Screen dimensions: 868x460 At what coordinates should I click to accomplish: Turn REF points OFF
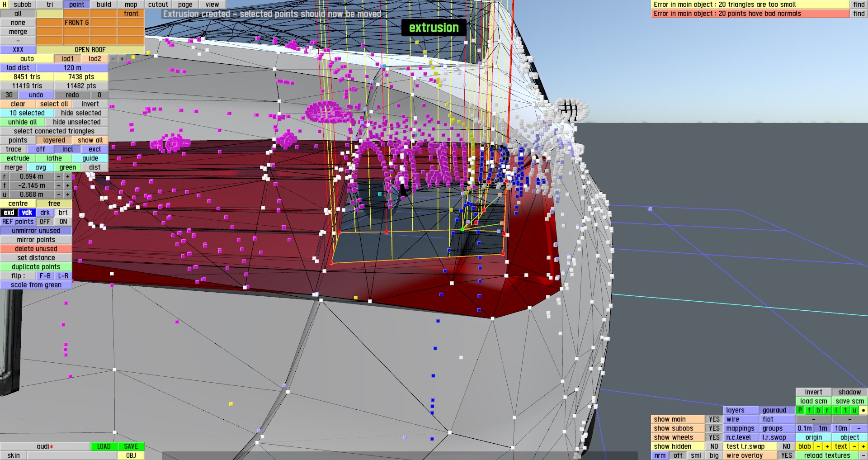[x=45, y=222]
